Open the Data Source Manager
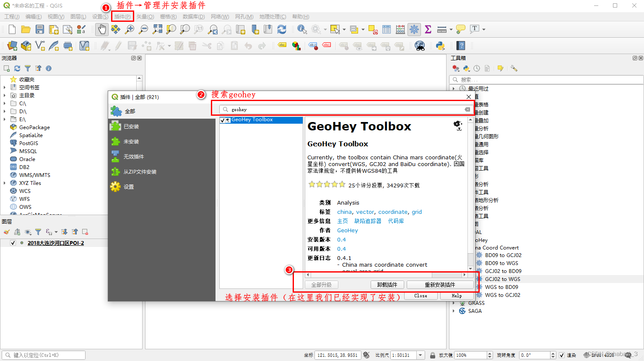Screen dimensions: 644x361 11,46
